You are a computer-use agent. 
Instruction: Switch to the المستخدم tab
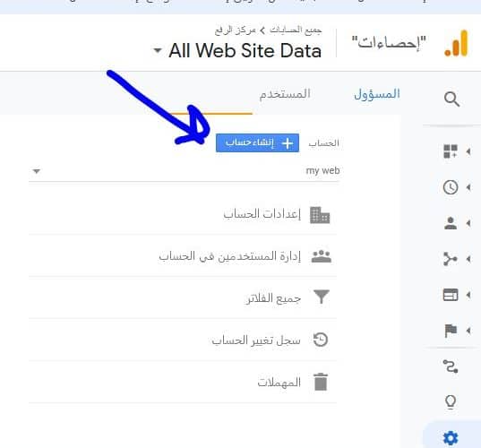[285, 94]
